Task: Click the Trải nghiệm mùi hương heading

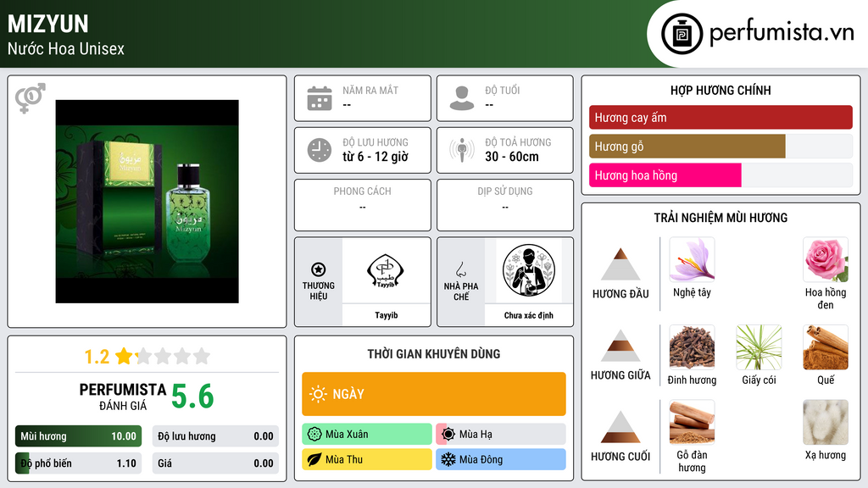Action: tap(721, 218)
